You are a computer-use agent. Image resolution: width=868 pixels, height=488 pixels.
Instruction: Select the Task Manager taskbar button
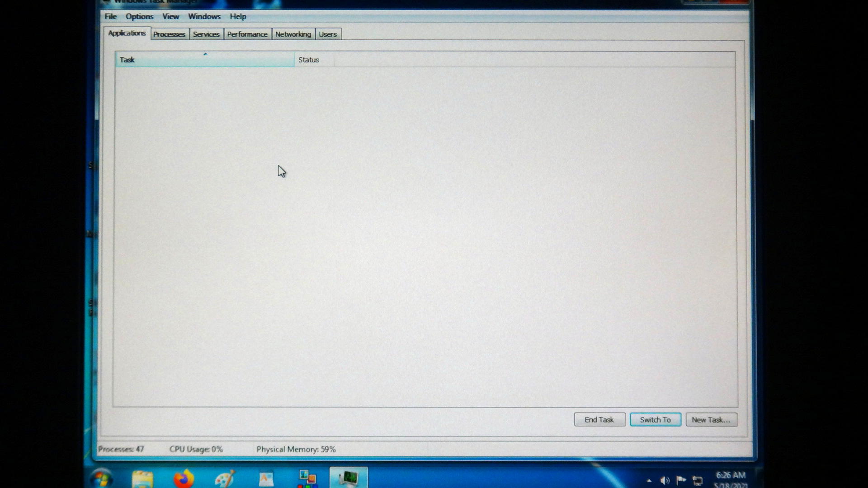(x=349, y=478)
